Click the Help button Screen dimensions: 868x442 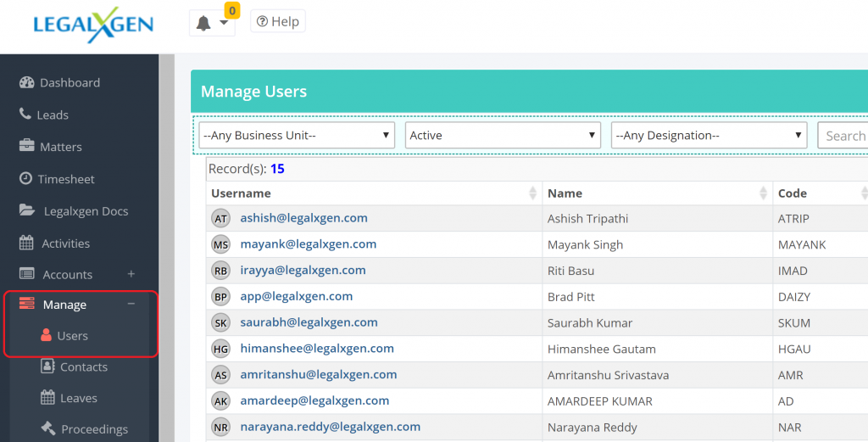[278, 22]
